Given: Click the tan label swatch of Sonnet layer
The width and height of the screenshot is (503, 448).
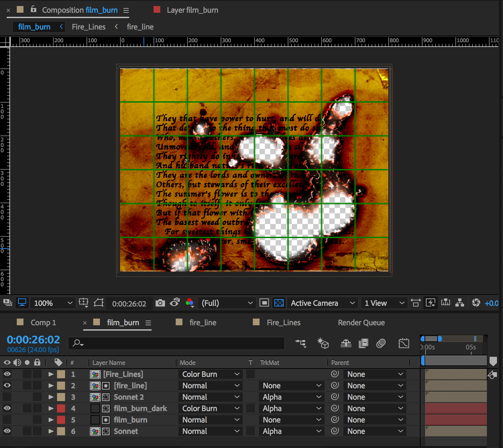Looking at the screenshot, I should (x=61, y=431).
